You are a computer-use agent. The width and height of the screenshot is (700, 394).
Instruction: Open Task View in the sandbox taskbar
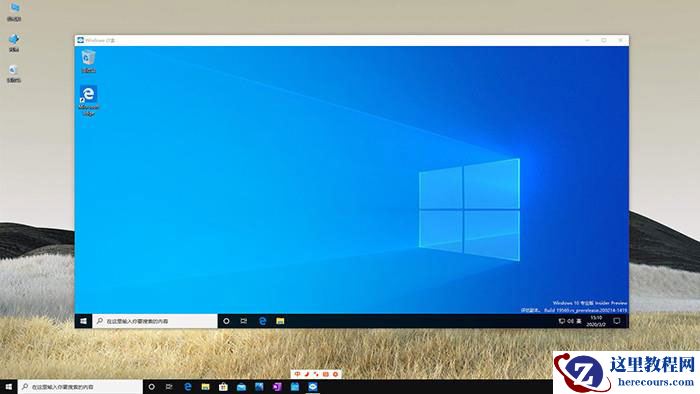click(244, 321)
